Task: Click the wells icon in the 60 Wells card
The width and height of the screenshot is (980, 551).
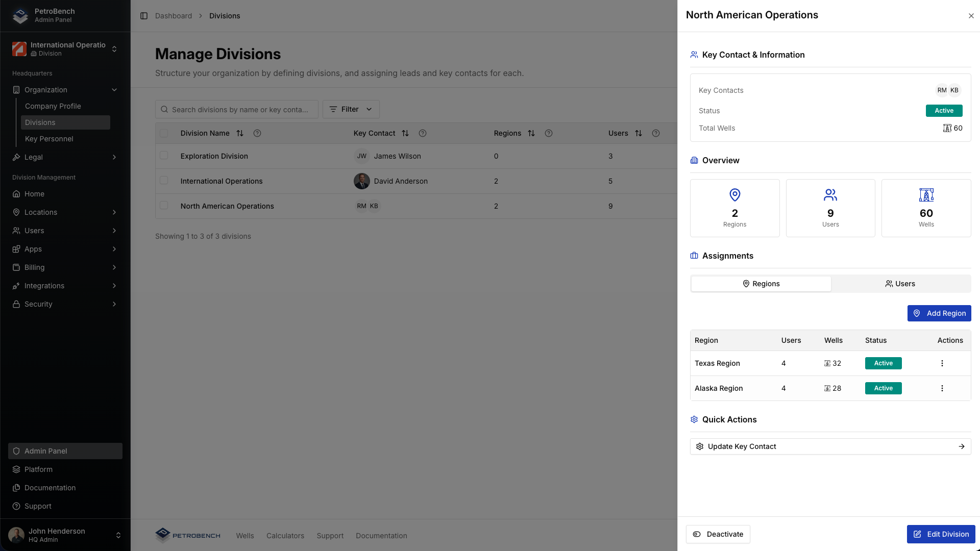Action: [x=926, y=194]
